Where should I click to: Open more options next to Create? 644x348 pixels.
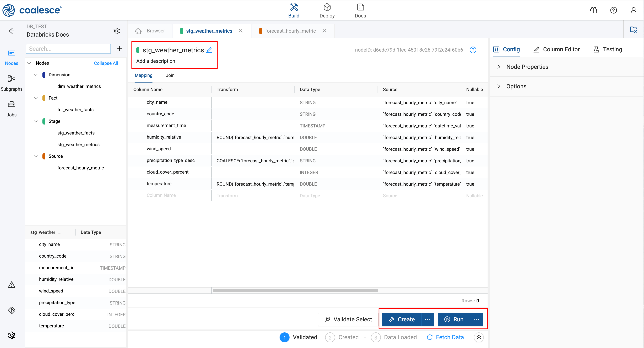pyautogui.click(x=428, y=319)
